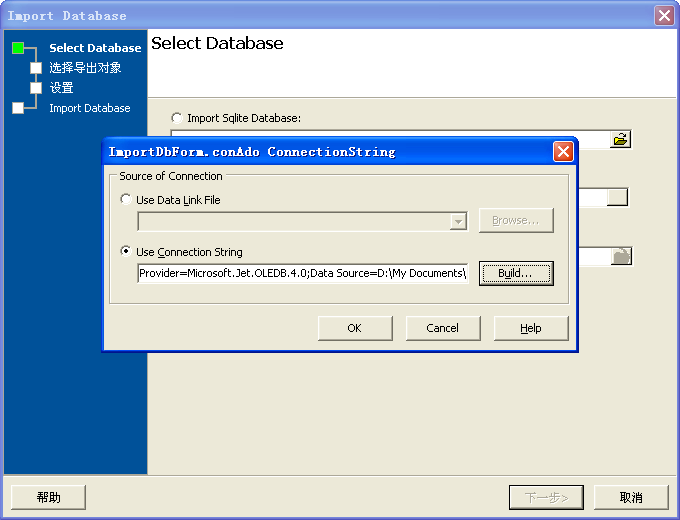Click the Import Database wizard step
The image size is (680, 520).
[x=90, y=108]
